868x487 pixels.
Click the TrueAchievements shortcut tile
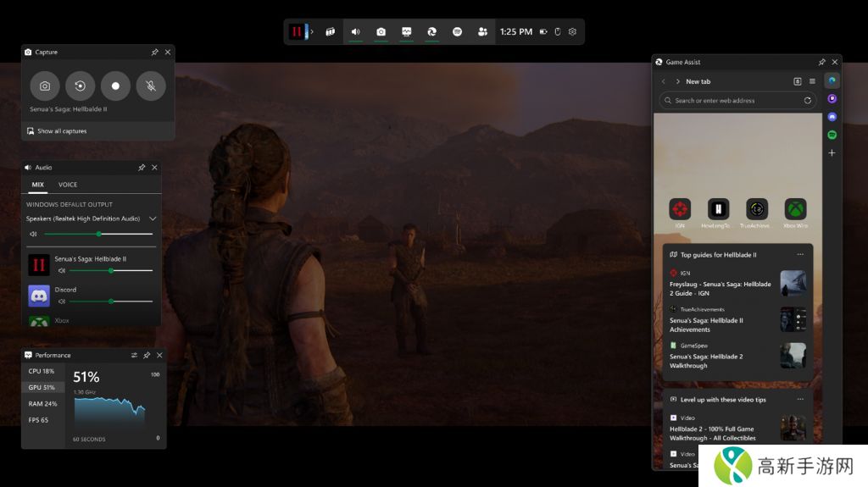[x=756, y=209]
